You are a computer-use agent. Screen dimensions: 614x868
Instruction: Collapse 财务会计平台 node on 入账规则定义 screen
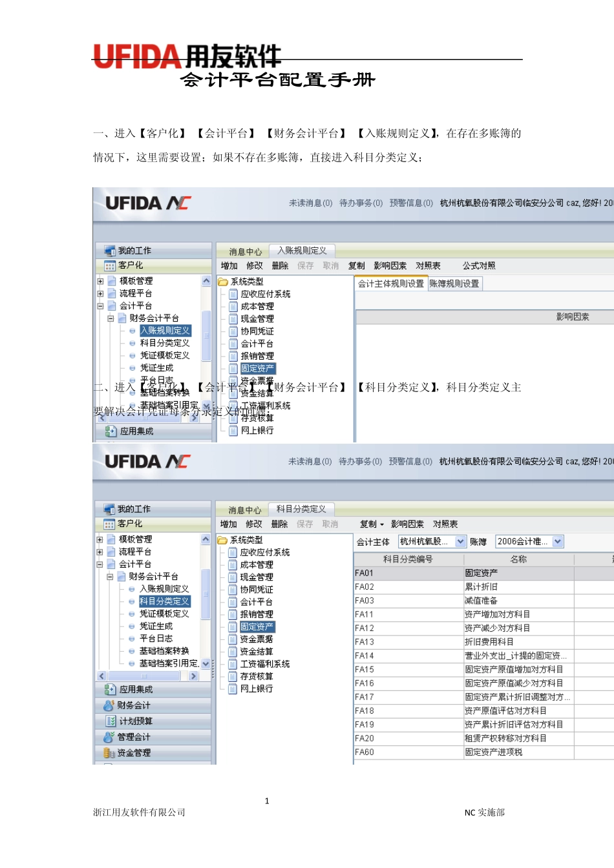tap(111, 318)
